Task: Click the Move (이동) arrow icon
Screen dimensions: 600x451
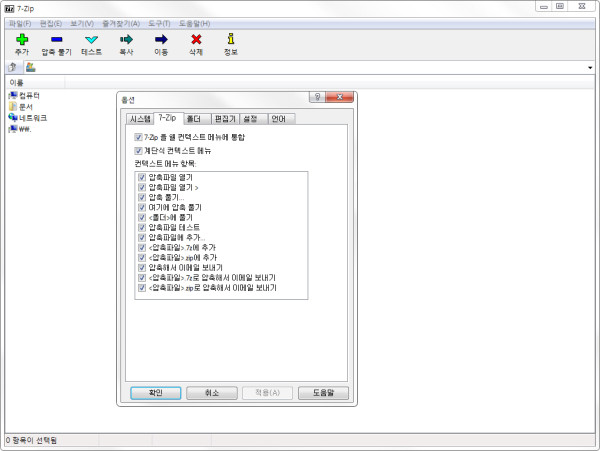Action: 161,39
